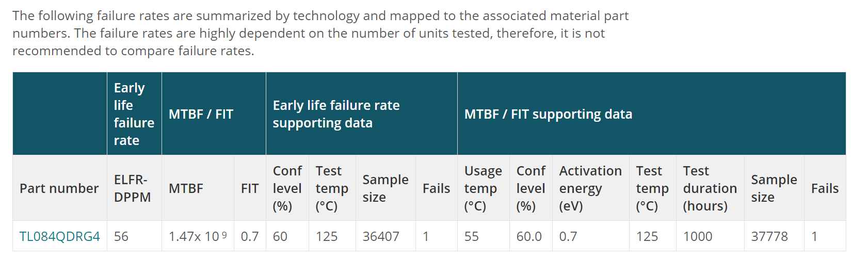
Task: Click the usage temp value 55
Action: [x=472, y=237]
